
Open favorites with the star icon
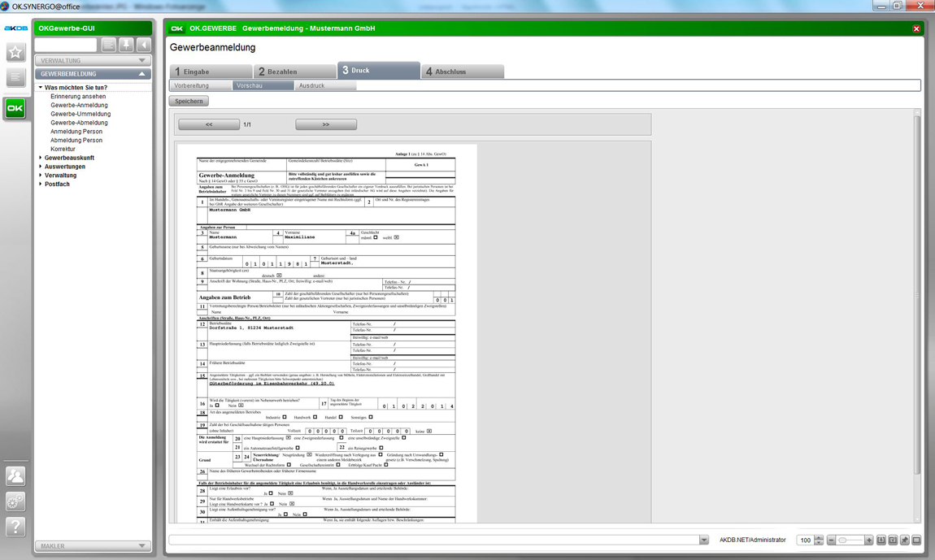click(x=15, y=53)
